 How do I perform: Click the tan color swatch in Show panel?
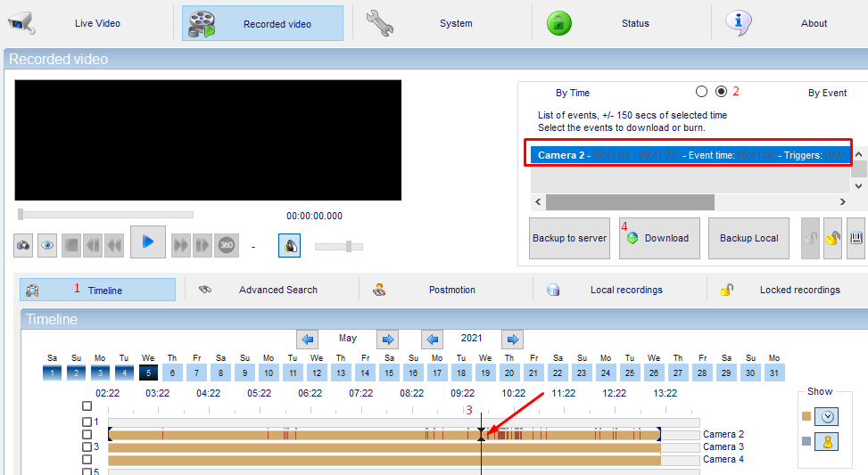tap(806, 416)
